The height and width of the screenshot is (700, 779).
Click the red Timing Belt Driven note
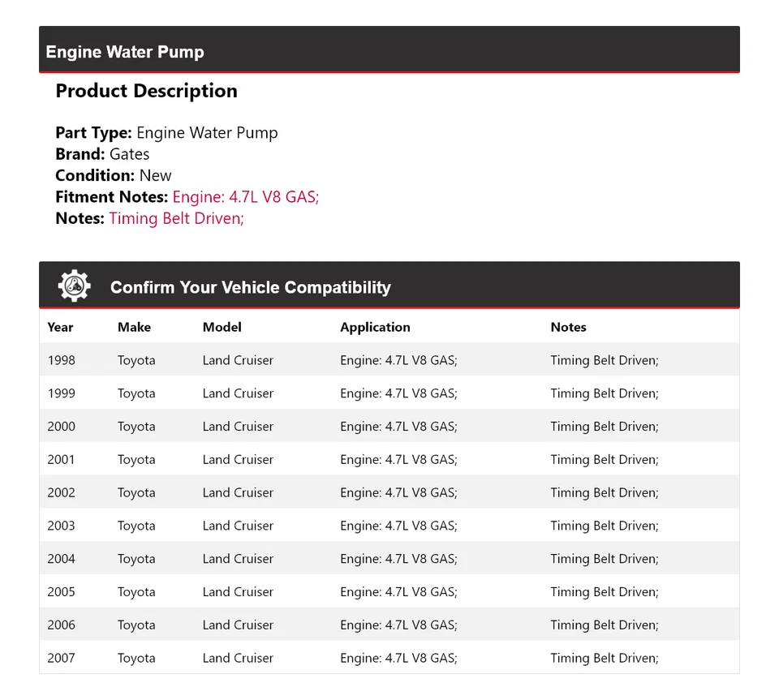(x=176, y=217)
